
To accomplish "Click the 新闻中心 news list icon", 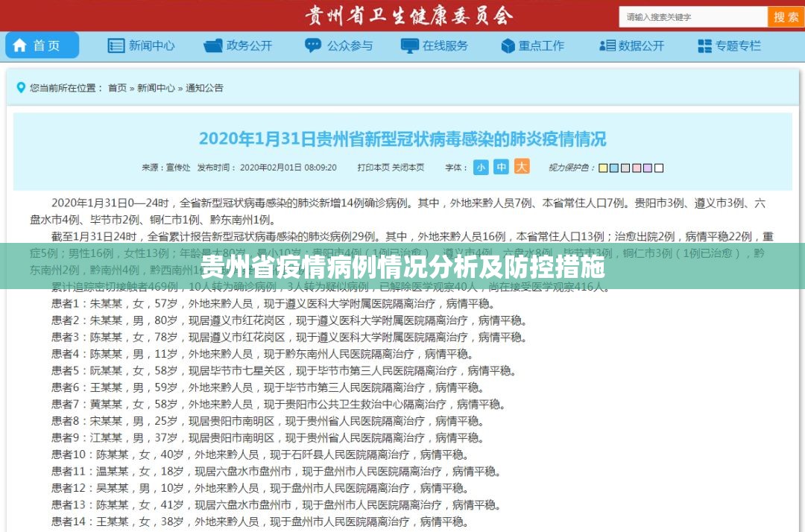I will [x=116, y=45].
